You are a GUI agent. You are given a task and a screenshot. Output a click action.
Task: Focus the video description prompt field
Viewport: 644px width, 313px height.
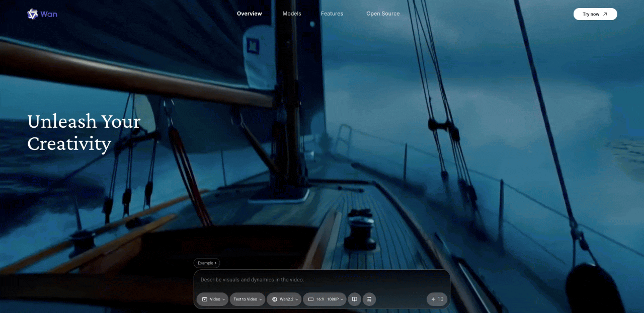pyautogui.click(x=321, y=280)
